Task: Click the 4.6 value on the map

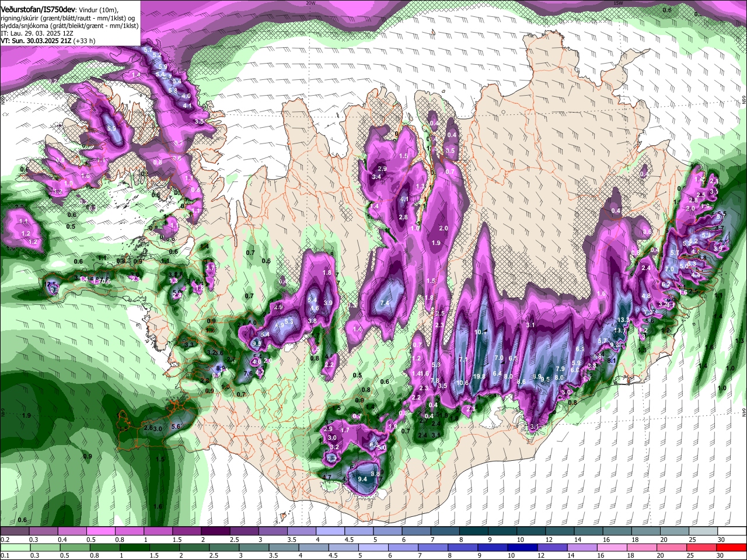Action: (314, 309)
